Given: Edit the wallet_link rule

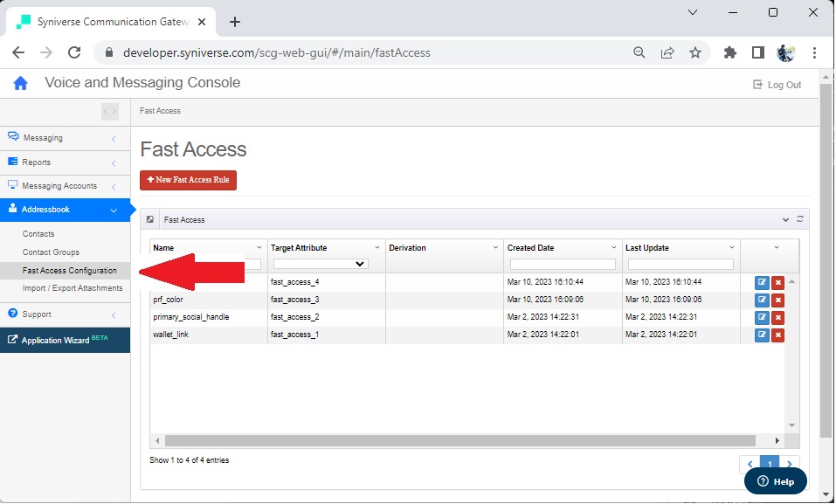Looking at the screenshot, I should (762, 335).
